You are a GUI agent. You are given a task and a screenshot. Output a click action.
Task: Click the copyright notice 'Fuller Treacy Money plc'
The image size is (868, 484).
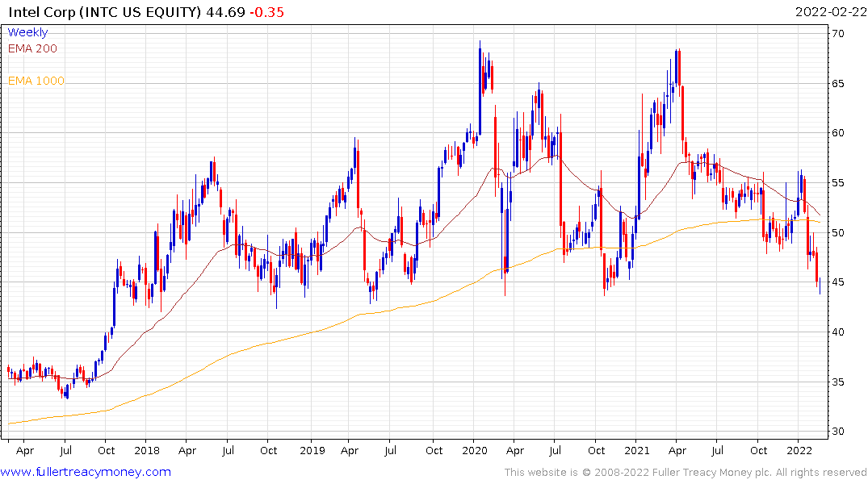point(712,472)
